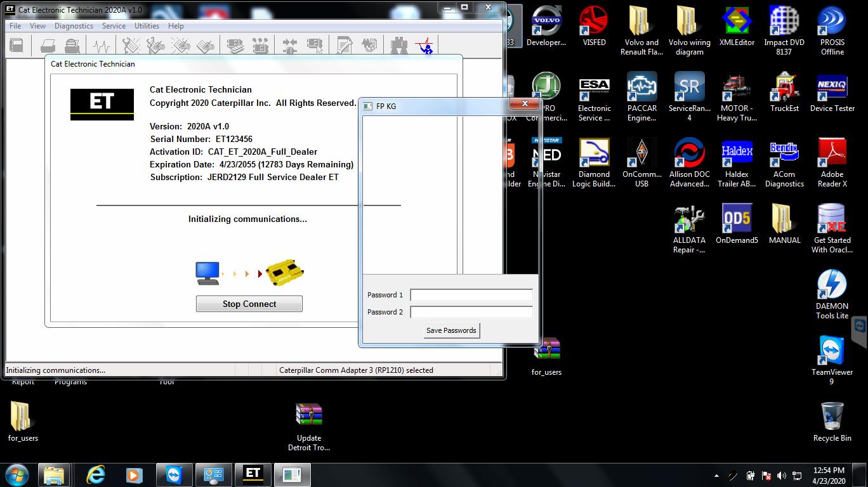The image size is (868, 487).
Task: Open TeamViewer 9 desktop shortcut
Action: point(832,360)
